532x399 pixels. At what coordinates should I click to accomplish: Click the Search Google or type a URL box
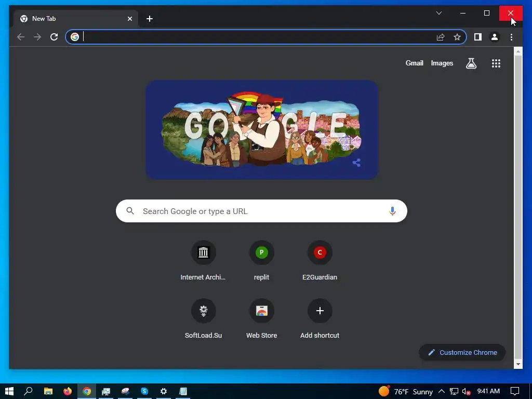[x=261, y=211]
